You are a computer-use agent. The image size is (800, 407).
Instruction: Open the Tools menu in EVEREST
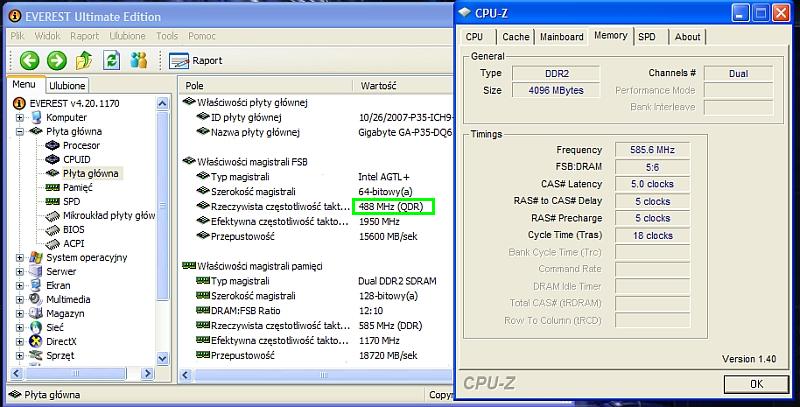point(167,36)
